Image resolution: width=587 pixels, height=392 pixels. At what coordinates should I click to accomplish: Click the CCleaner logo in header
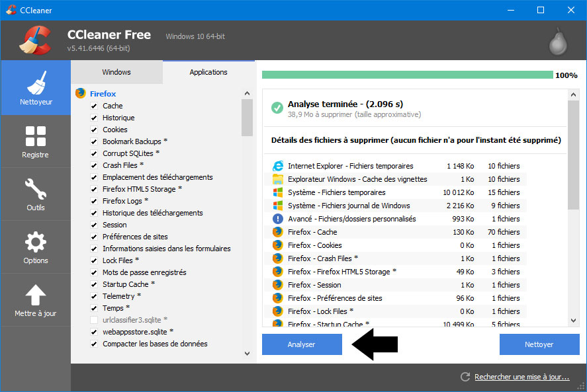[36, 40]
